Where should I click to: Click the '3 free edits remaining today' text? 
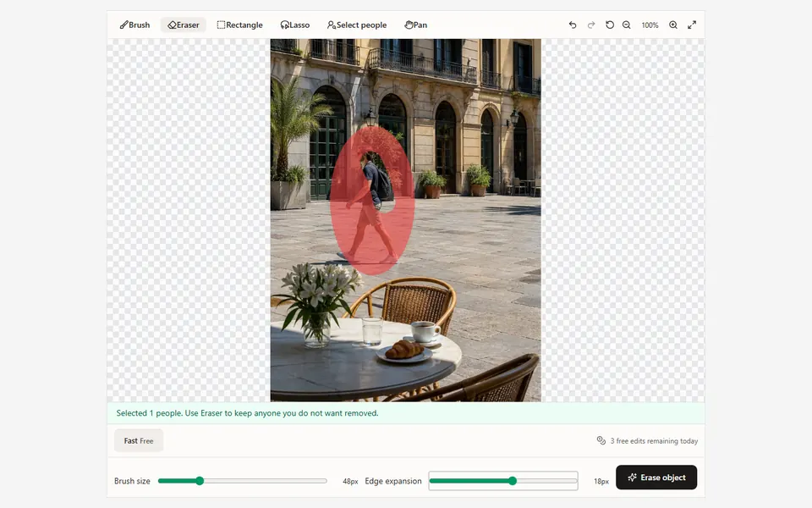[654, 441]
